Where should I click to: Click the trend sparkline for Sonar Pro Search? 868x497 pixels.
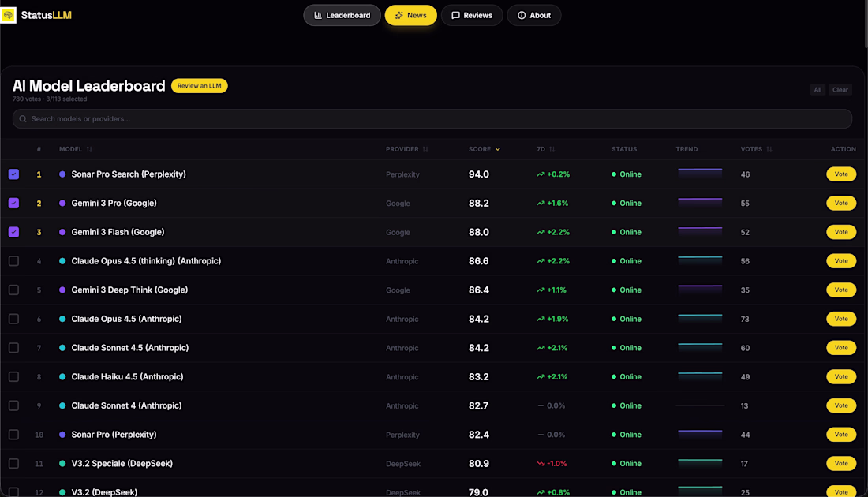700,174
